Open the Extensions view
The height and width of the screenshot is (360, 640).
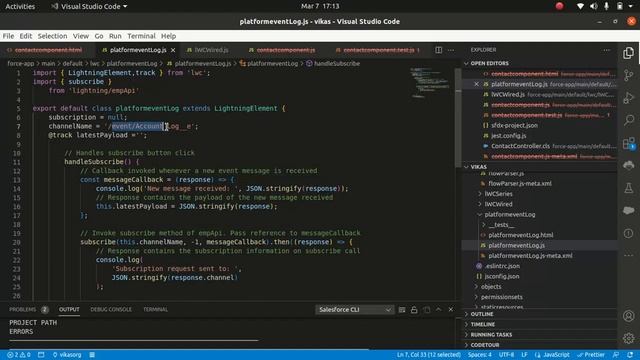point(629,143)
